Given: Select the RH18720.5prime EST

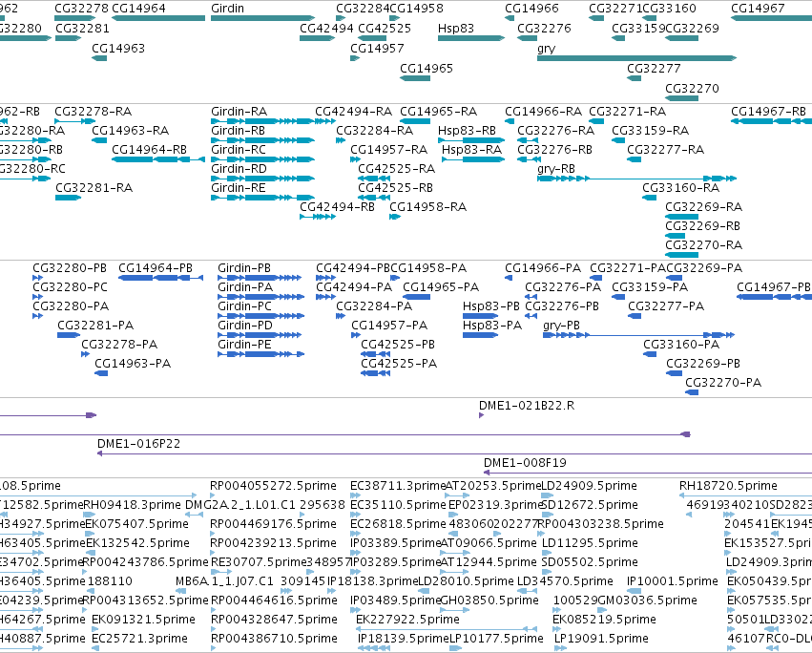Looking at the screenshot, I should (728, 486).
